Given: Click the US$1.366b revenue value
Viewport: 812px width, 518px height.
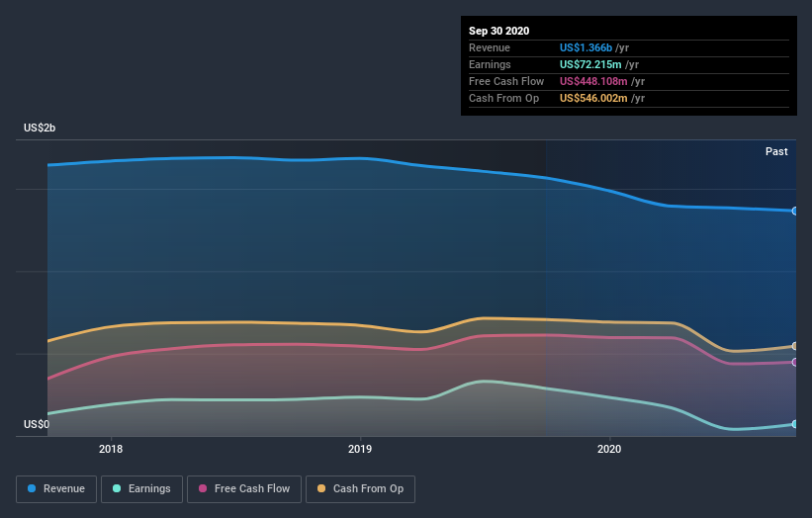Looking at the screenshot, I should 586,47.
